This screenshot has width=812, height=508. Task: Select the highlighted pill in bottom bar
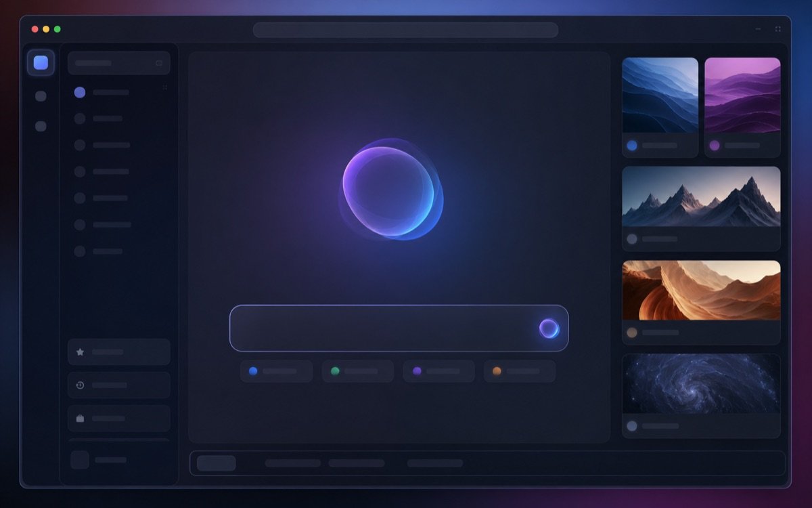[x=217, y=463]
